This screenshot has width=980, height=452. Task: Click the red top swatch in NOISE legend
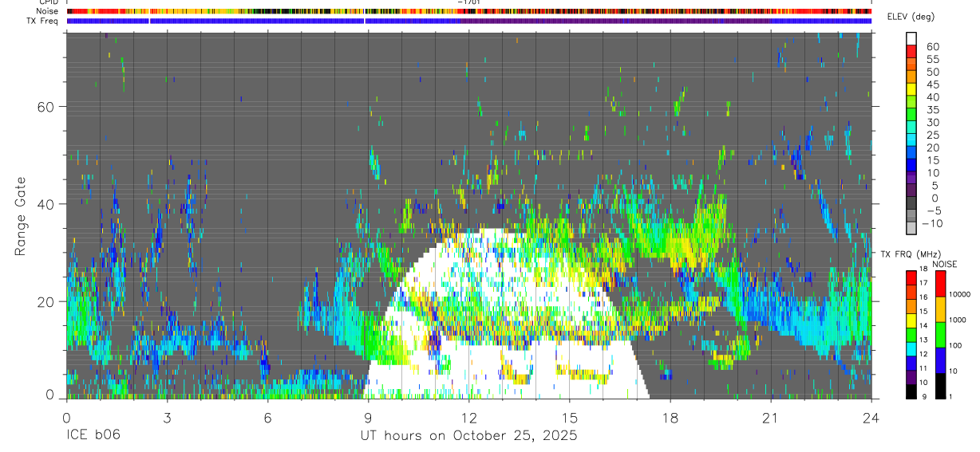(940, 283)
